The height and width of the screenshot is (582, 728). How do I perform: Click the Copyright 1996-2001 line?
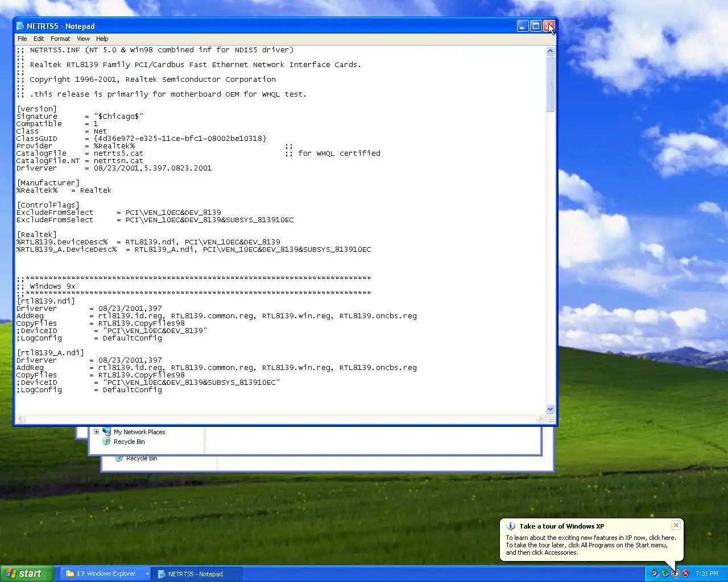(153, 80)
